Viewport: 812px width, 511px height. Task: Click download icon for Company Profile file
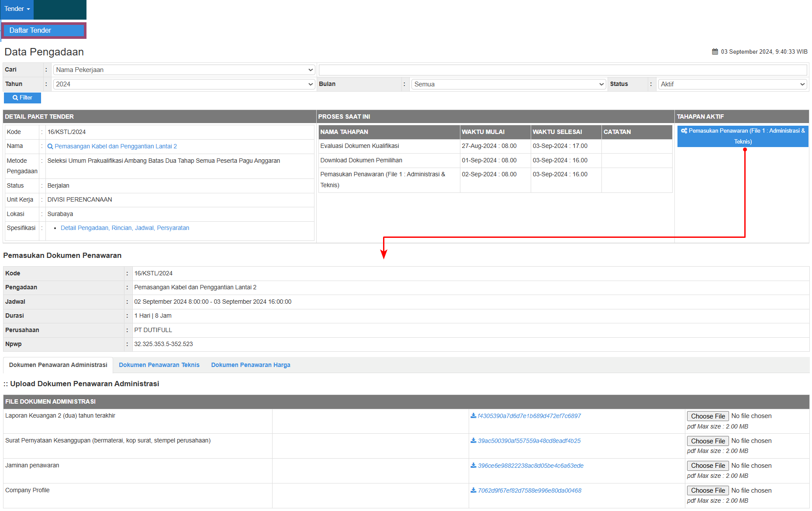(473, 490)
